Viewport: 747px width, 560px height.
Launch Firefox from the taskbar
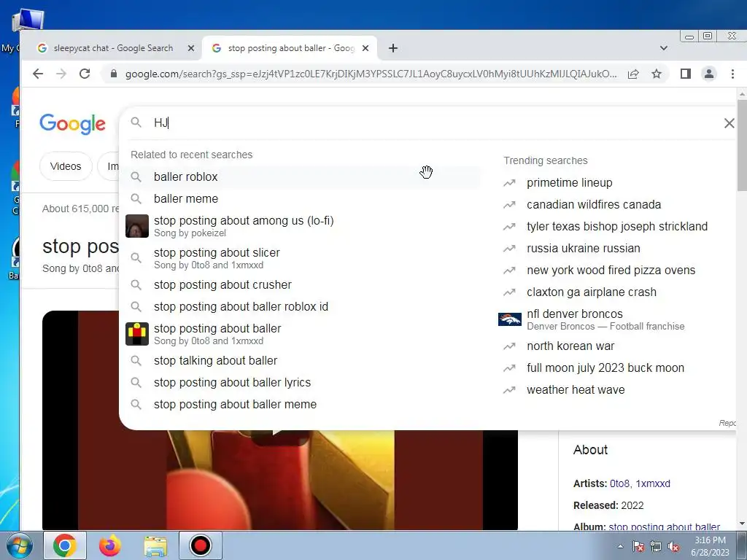(x=110, y=545)
